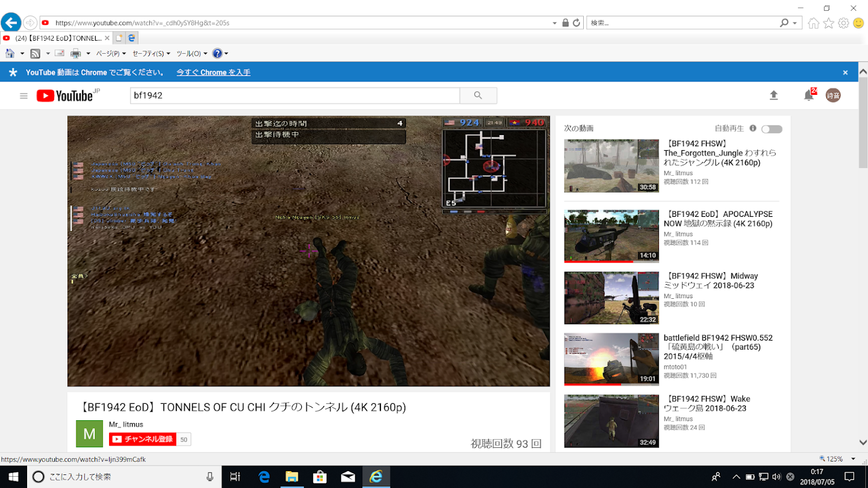Open the ツール(O) menu
The width and height of the screenshot is (868, 488).
coord(192,54)
